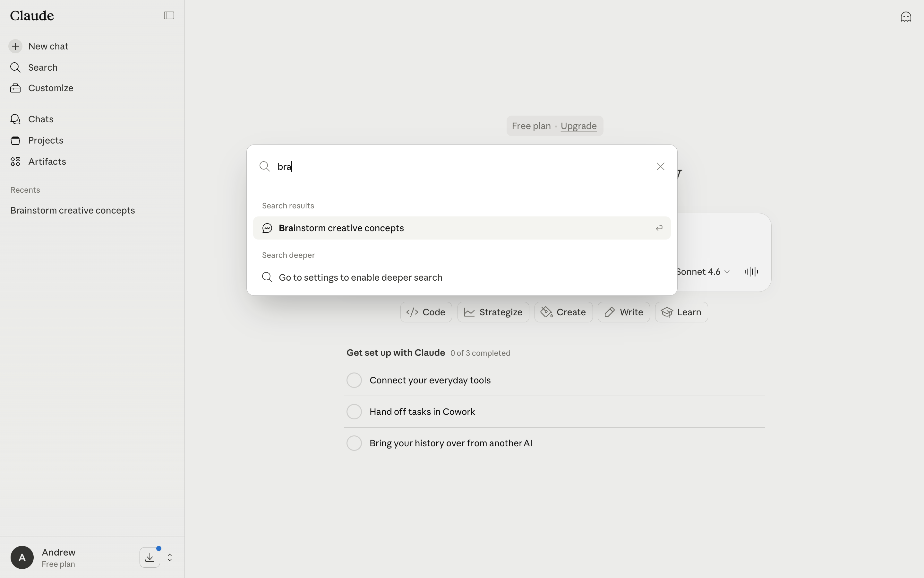
Task: Collapse the sidebar with the panel icon
Action: pyautogui.click(x=169, y=15)
